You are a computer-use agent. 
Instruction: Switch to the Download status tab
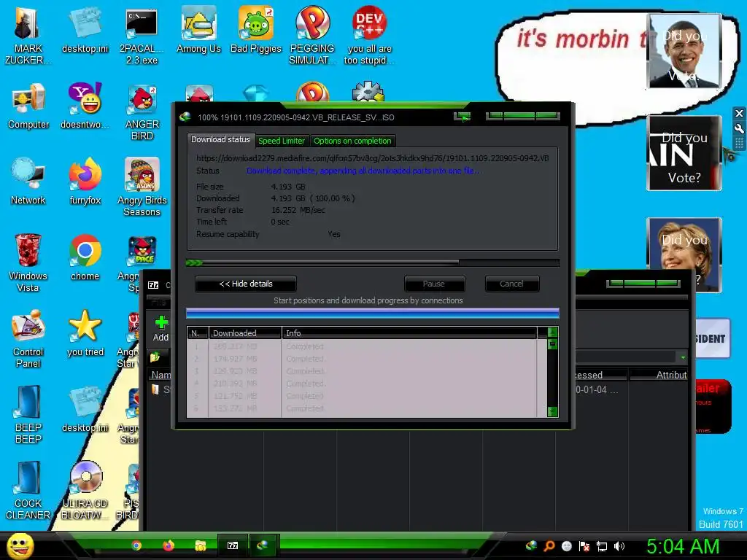point(220,139)
